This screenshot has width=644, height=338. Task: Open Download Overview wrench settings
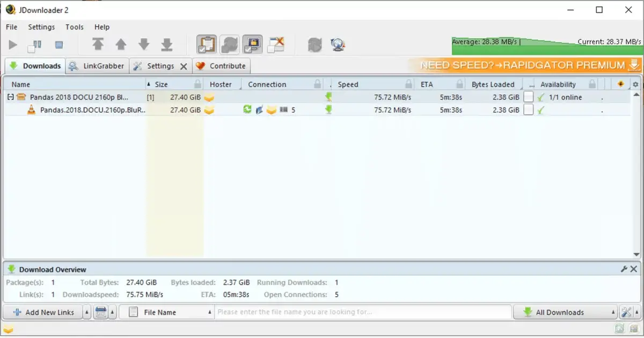(624, 269)
